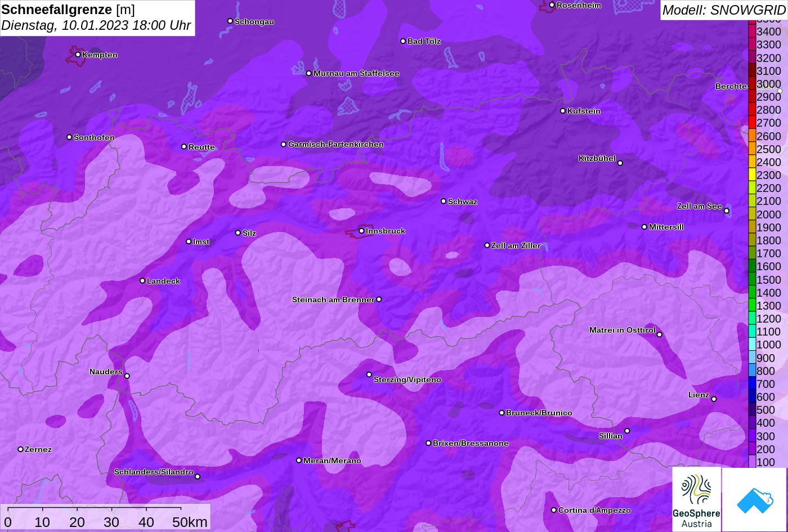788x532 pixels.
Task: Select the Murnau am Staffelsee marker dot
Action: pos(309,73)
